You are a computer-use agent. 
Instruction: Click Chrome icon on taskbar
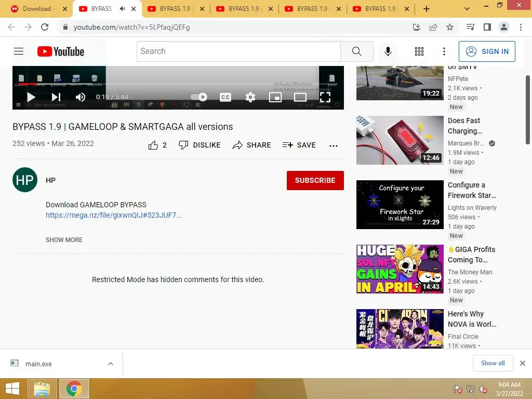(x=74, y=389)
